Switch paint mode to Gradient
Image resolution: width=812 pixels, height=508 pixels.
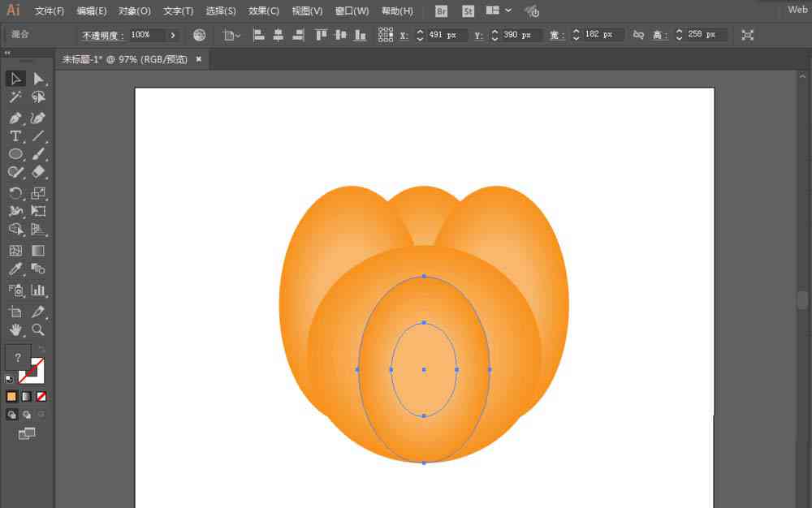[x=27, y=397]
